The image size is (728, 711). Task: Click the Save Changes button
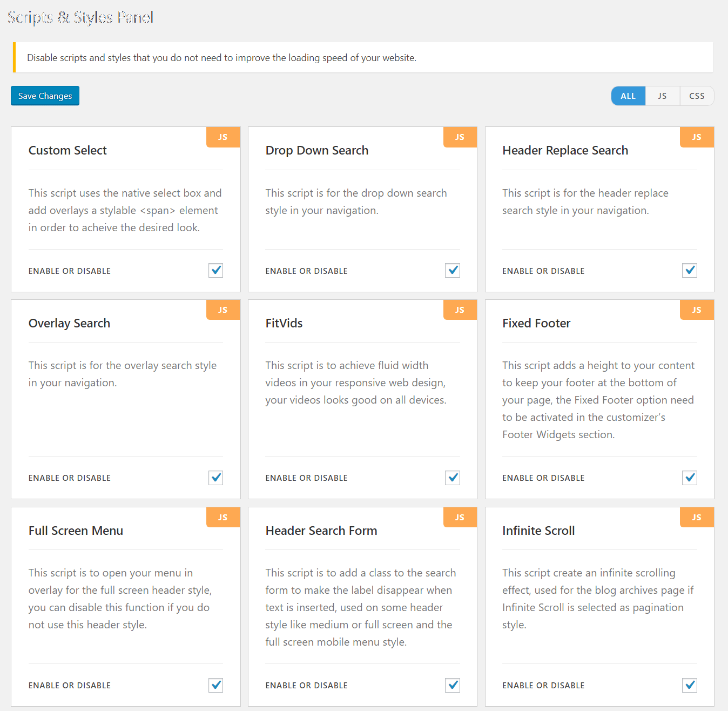45,96
